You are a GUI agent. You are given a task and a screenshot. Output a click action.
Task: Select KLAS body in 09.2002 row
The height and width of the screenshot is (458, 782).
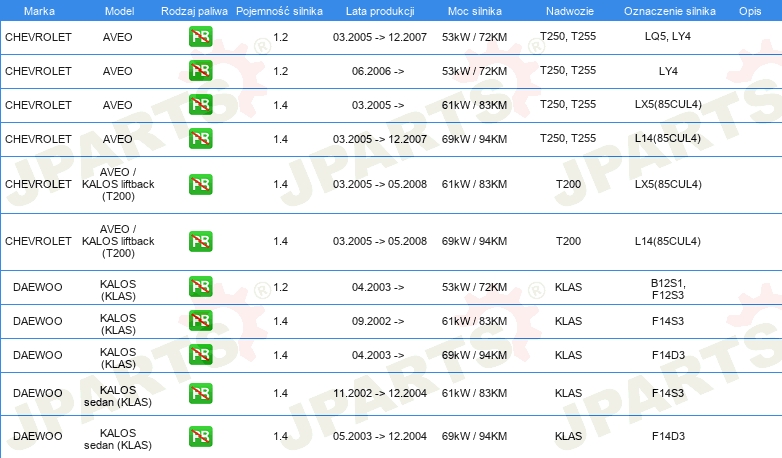point(569,321)
